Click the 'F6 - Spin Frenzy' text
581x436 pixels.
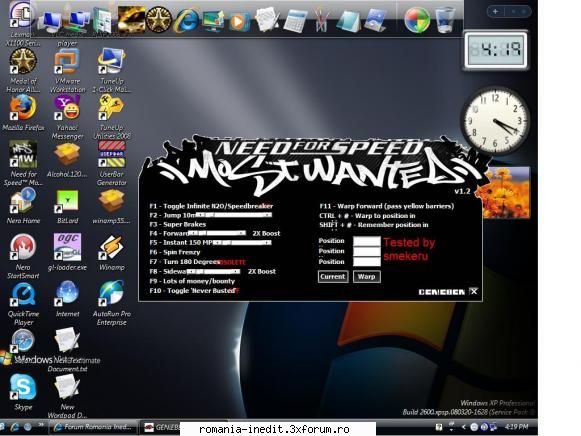pos(175,252)
